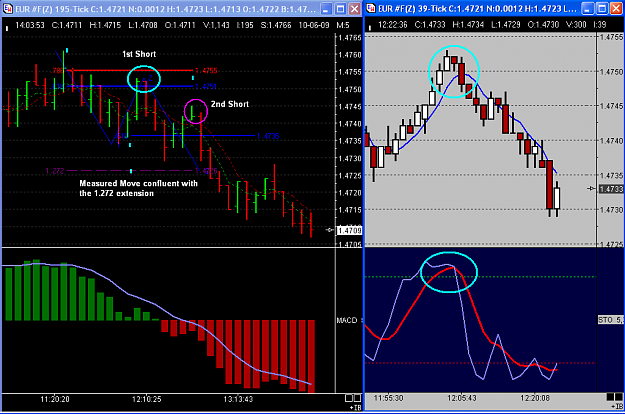Screen dimensions: 625x414
Task: Select the MACD indicator label
Action: tap(346, 320)
